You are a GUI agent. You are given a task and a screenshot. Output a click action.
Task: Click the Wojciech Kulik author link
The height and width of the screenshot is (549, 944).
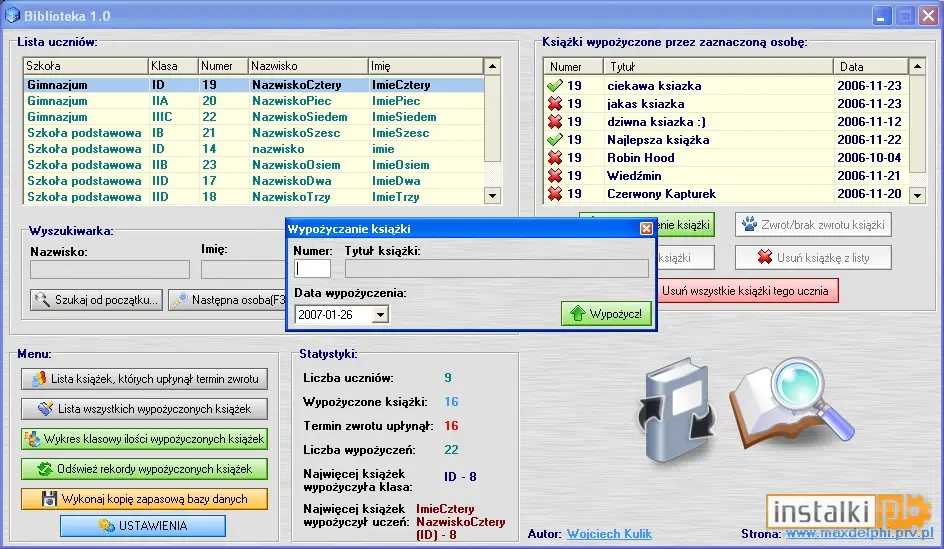(x=609, y=534)
